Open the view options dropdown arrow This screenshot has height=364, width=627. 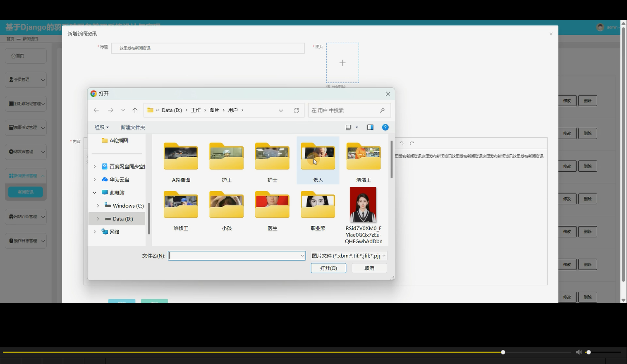tap(357, 127)
